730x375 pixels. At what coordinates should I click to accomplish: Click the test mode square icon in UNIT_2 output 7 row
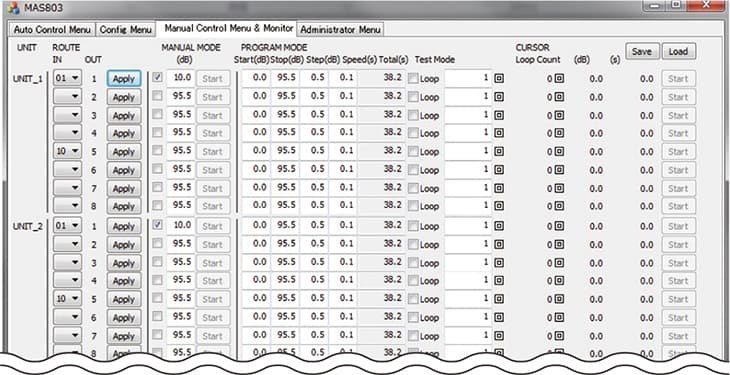click(499, 336)
